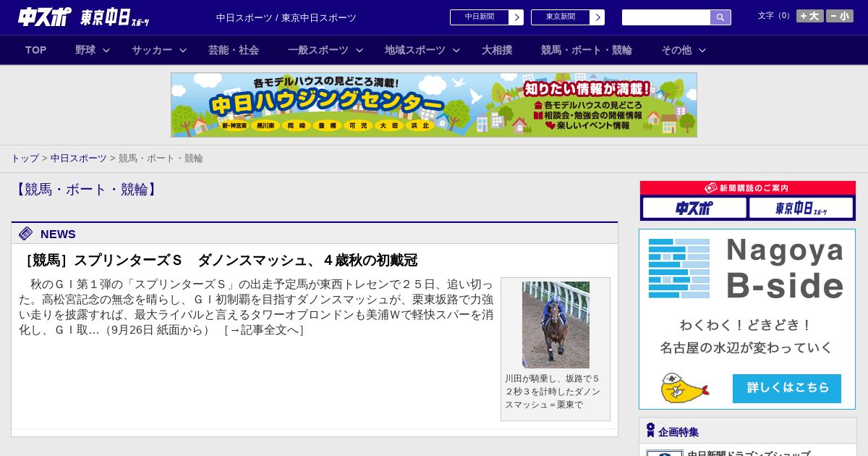Open the 東京新聞 link button
Image resolution: width=868 pixels, height=456 pixels.
(x=561, y=17)
